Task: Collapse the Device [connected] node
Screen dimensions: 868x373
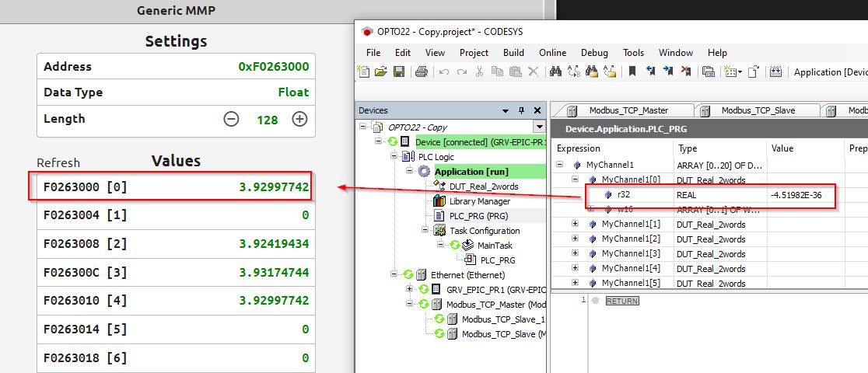Action: 379,141
